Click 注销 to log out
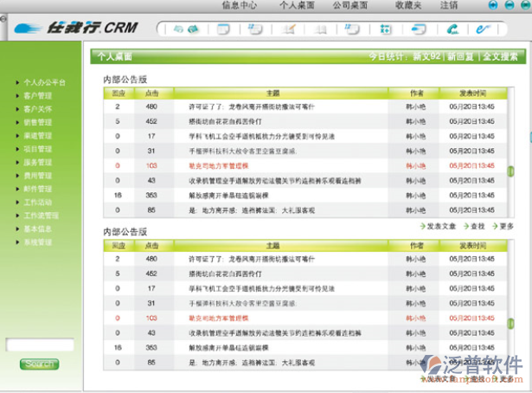Screen dimensions: 532x393 [449, 5]
